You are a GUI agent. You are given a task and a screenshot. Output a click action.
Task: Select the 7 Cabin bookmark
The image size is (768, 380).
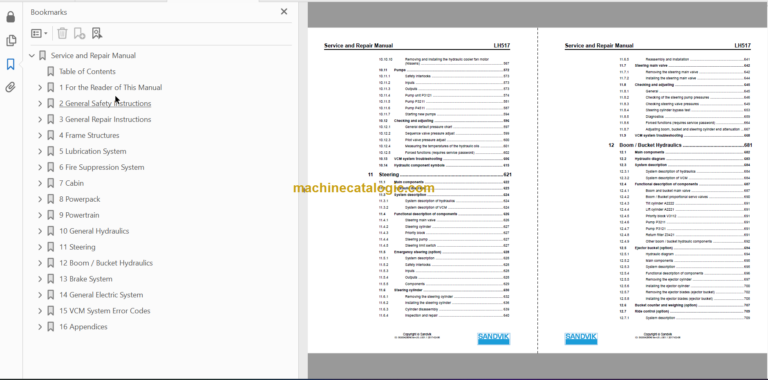click(x=72, y=183)
